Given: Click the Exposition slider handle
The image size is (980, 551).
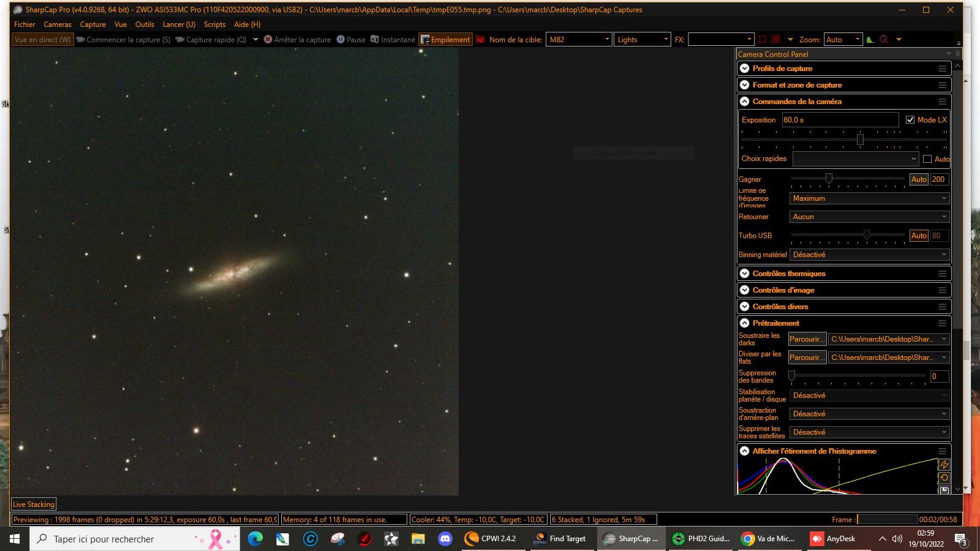Looking at the screenshot, I should tap(860, 140).
